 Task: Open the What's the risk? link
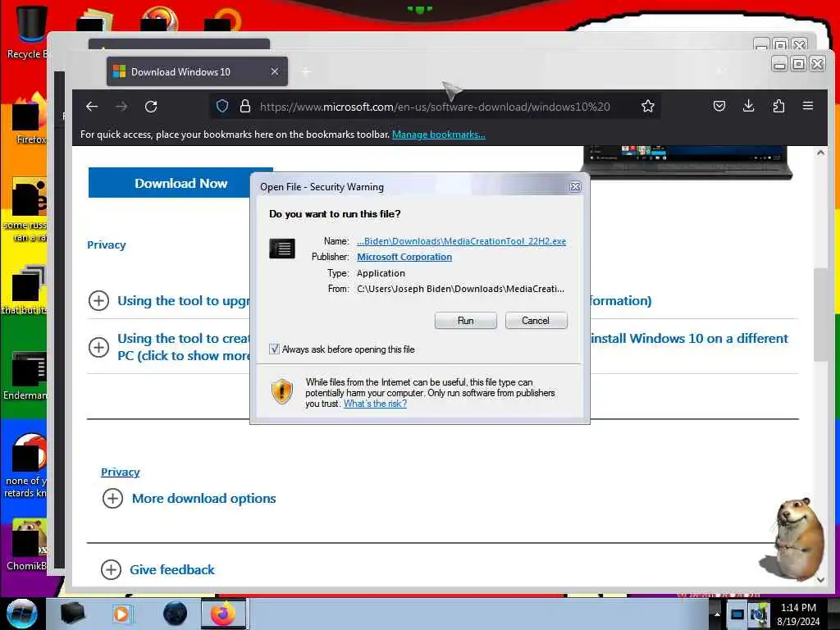tap(375, 404)
